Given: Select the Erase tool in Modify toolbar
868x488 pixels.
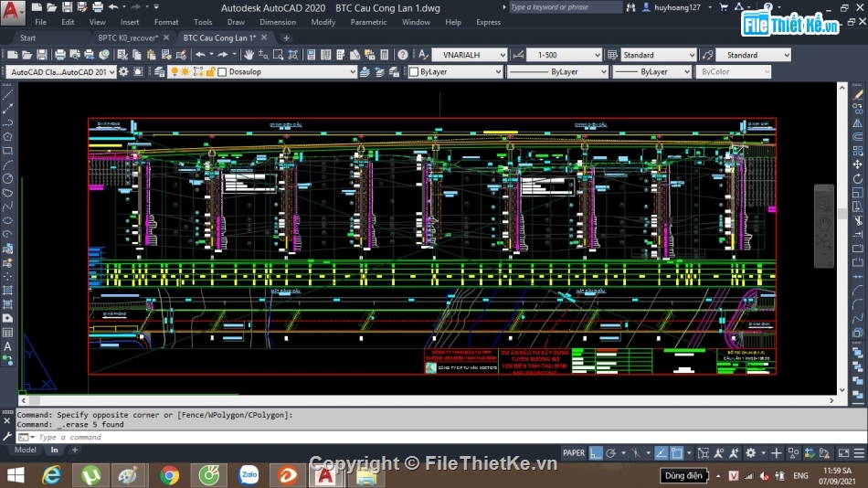Looking at the screenshot, I should pos(857,95).
